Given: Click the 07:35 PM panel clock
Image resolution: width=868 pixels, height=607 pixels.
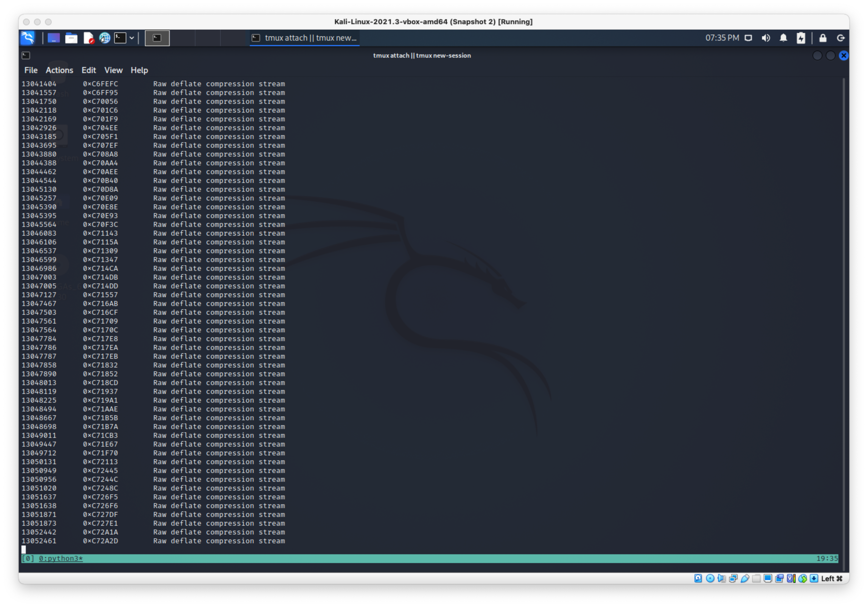Looking at the screenshot, I should (722, 38).
